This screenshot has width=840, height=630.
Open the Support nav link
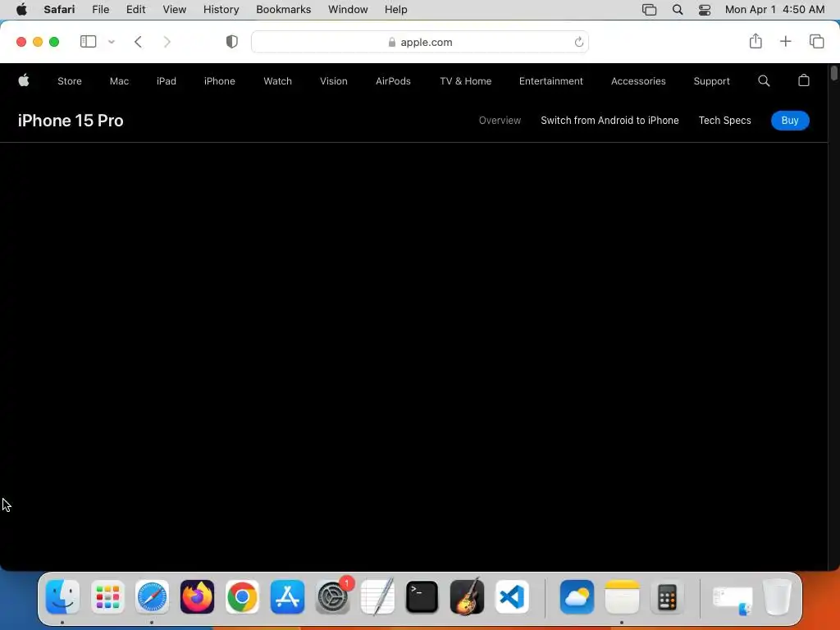(711, 81)
